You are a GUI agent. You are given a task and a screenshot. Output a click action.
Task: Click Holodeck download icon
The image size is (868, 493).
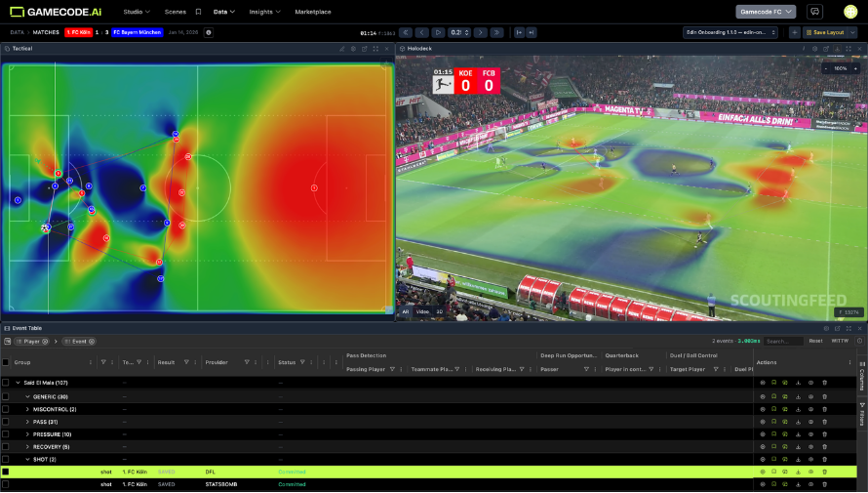coord(837,49)
